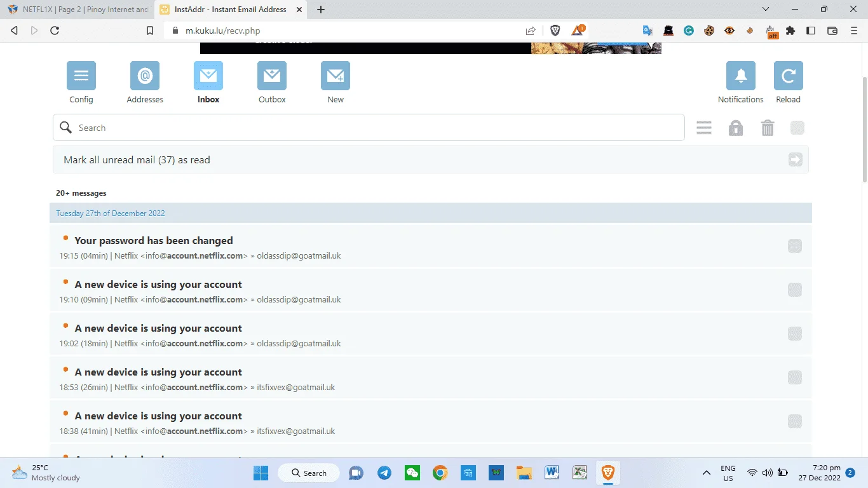Screen dimensions: 868x488
Task: Click the taskbar Search box
Action: 310,473
